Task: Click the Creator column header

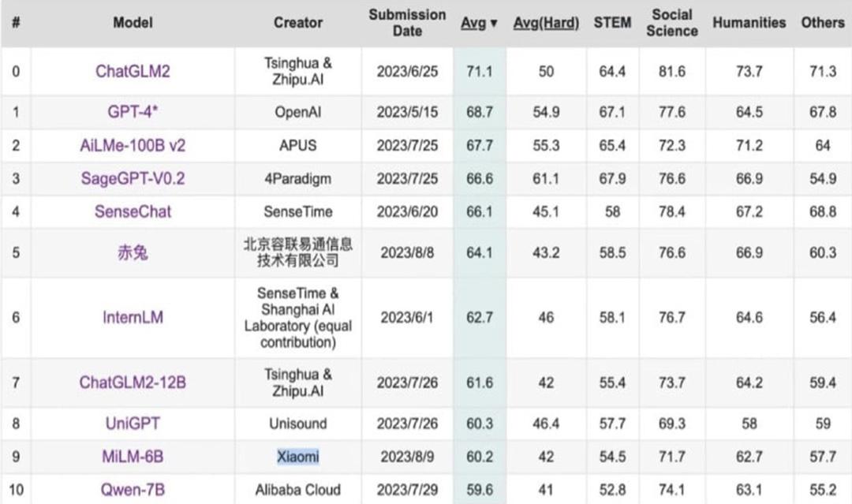Action: tap(297, 23)
